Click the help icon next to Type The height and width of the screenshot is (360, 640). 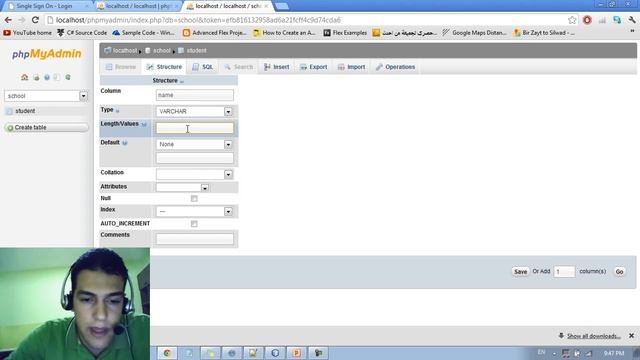(118, 110)
